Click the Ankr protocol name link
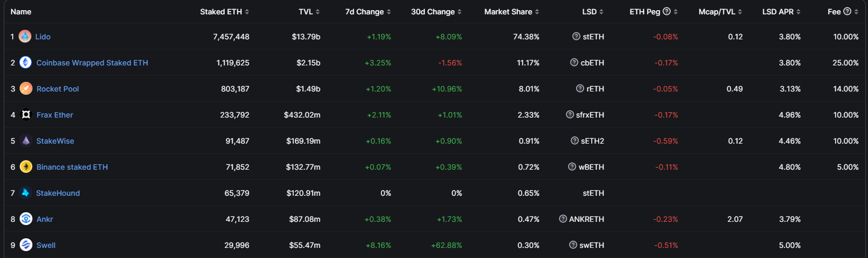The width and height of the screenshot is (868, 258). (x=45, y=219)
